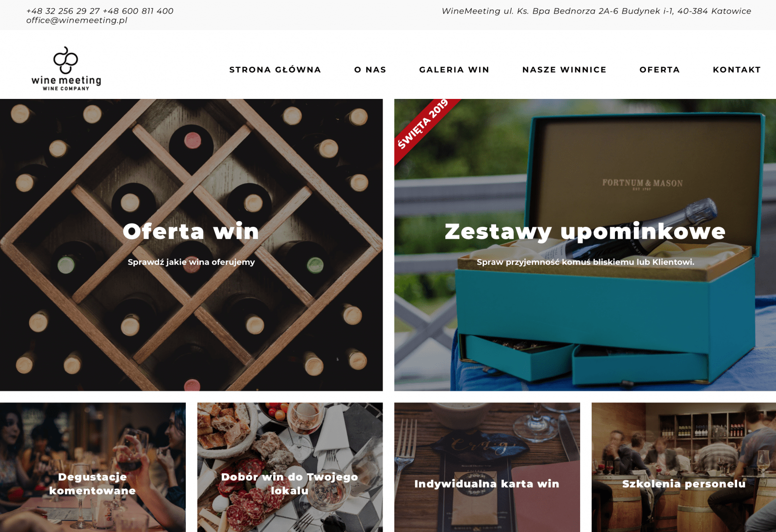Open Dobór win do Twojego lokalu tile

coord(290,467)
